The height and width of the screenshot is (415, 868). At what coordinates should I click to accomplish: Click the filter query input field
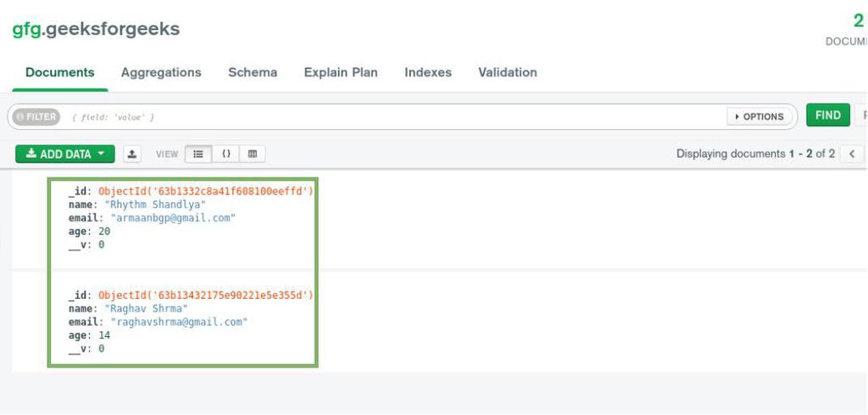396,117
